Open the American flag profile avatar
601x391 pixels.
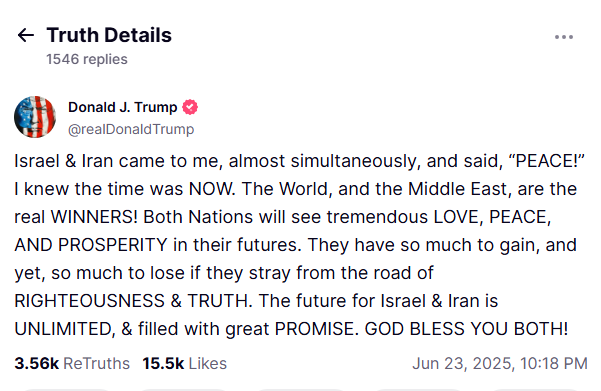tap(35, 117)
